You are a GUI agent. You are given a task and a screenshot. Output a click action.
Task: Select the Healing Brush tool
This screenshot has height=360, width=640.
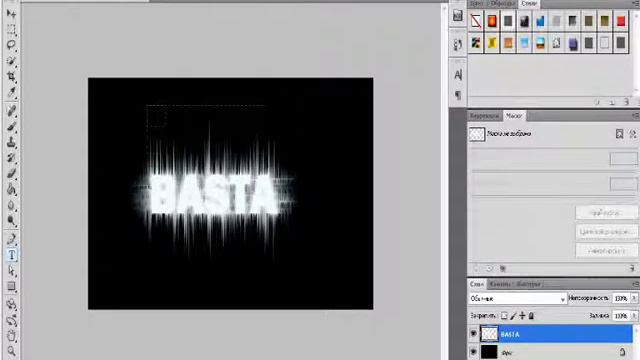(11, 111)
